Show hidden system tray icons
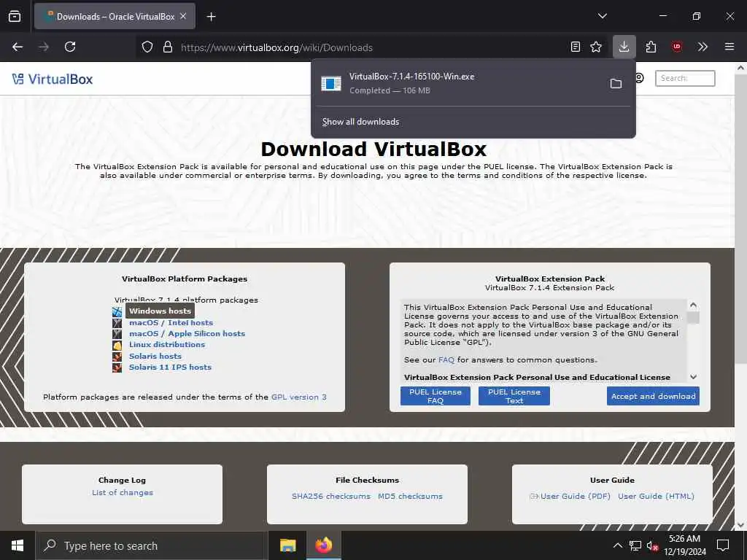Screen dimensions: 747x560 pyautogui.click(x=617, y=545)
